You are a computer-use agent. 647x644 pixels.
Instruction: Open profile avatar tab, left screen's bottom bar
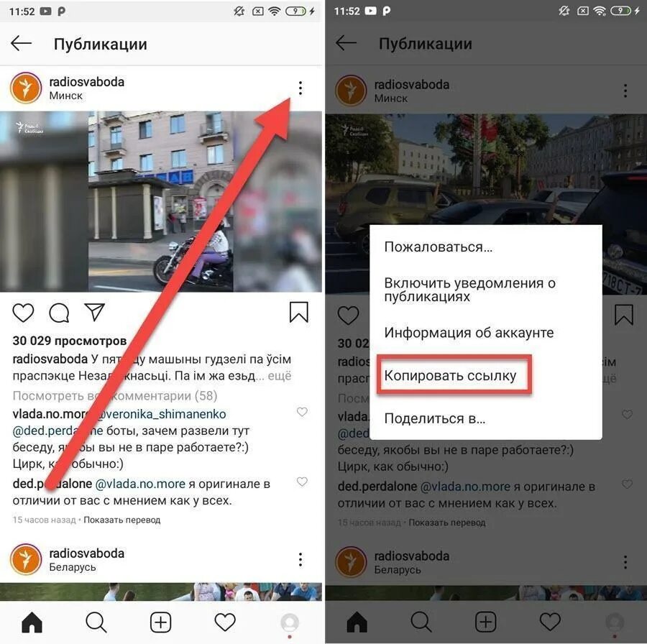pos(290,622)
